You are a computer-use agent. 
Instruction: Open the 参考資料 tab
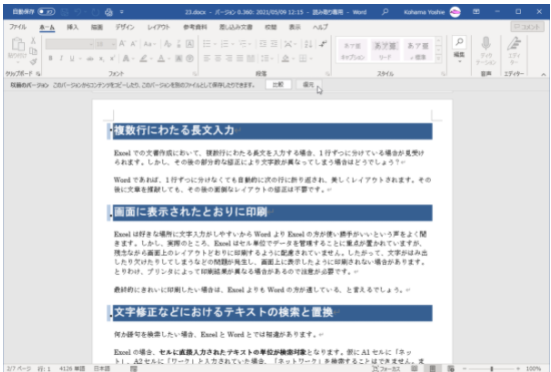point(195,27)
